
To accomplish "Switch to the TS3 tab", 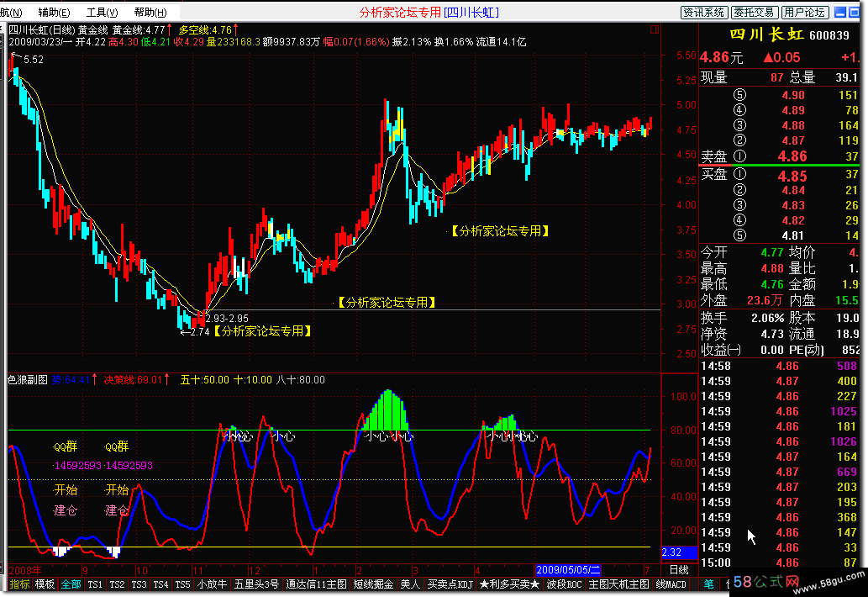I will click(139, 584).
